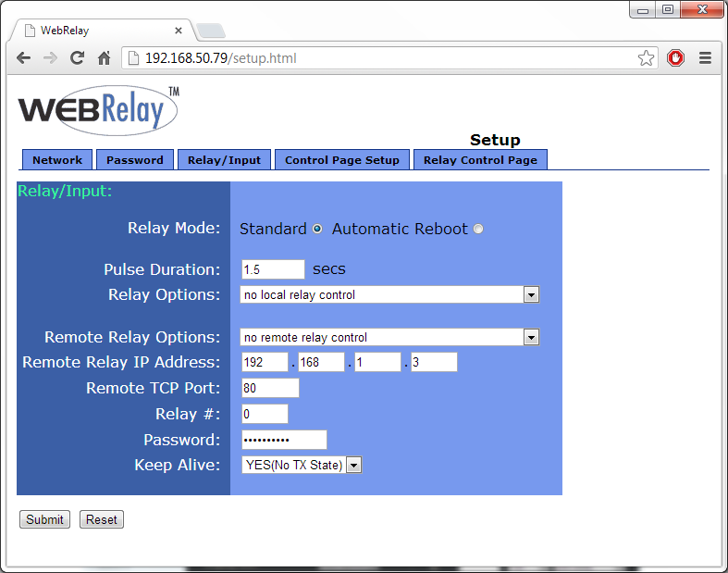Screen dimensions: 728x573
Task: Click the Remote TCP Port field
Action: click(x=270, y=388)
